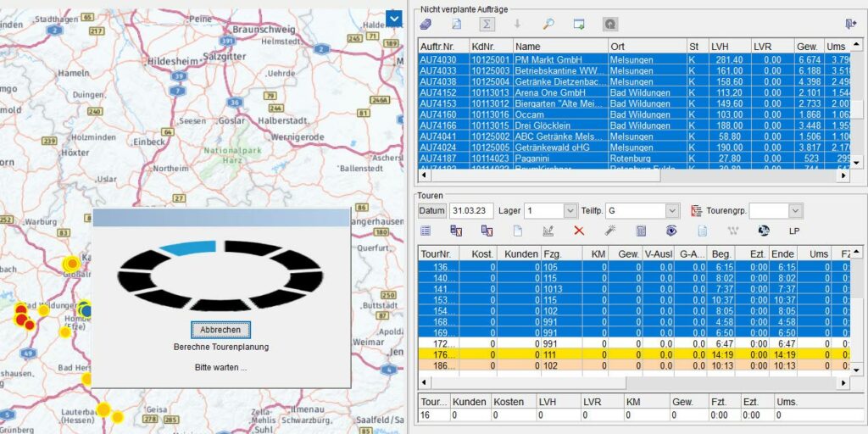Click the magnifier search icon above orders

click(548, 25)
